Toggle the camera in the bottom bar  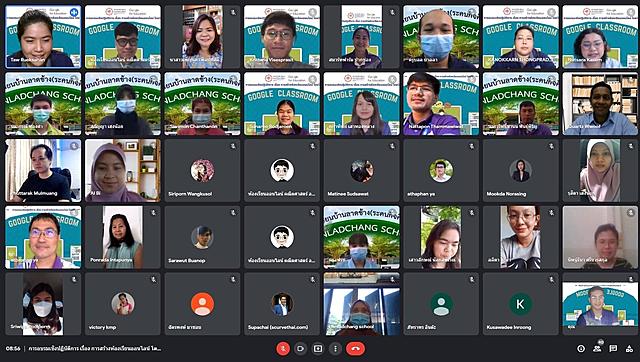[x=300, y=349]
